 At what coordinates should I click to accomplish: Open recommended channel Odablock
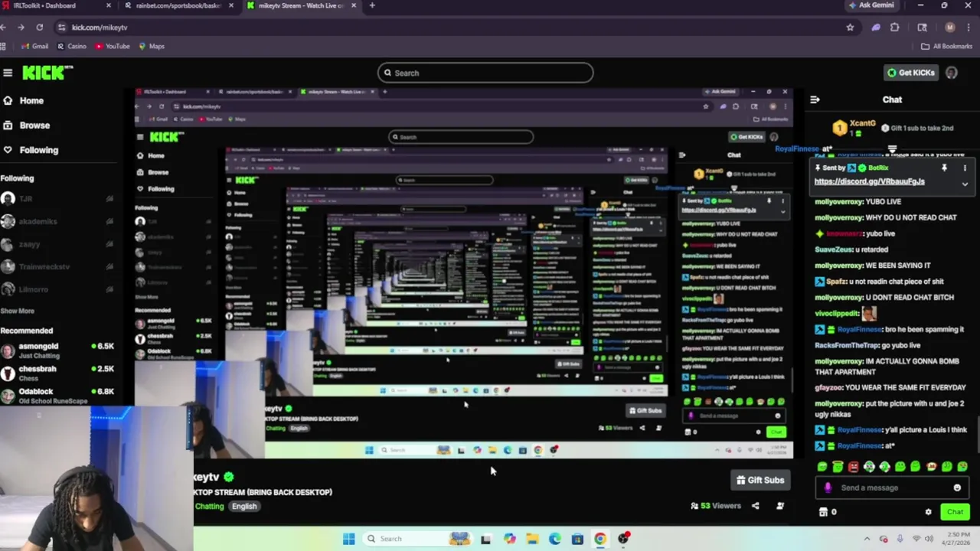(57, 396)
